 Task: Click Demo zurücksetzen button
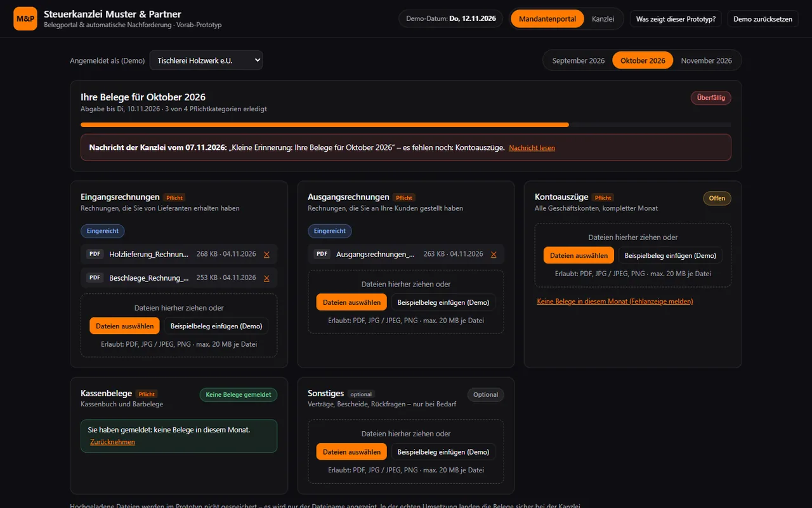tap(763, 19)
